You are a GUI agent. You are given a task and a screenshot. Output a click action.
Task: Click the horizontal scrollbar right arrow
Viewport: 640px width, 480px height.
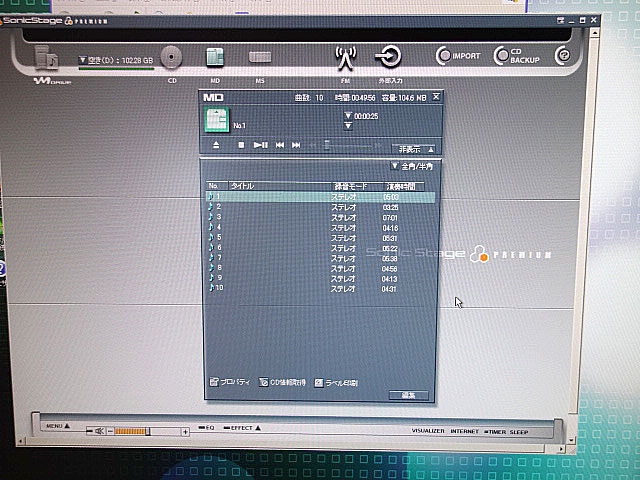click(x=562, y=449)
